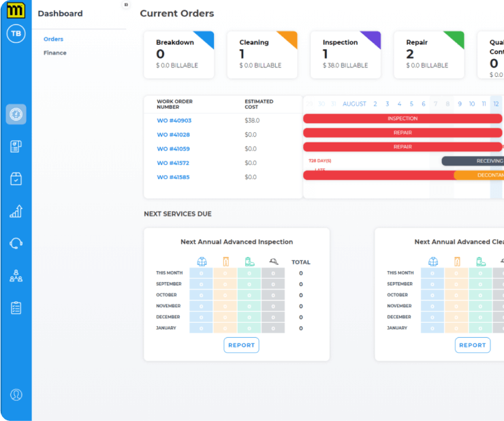Select the Finance menu item
Viewport: 504px width, 421px height.
55,52
